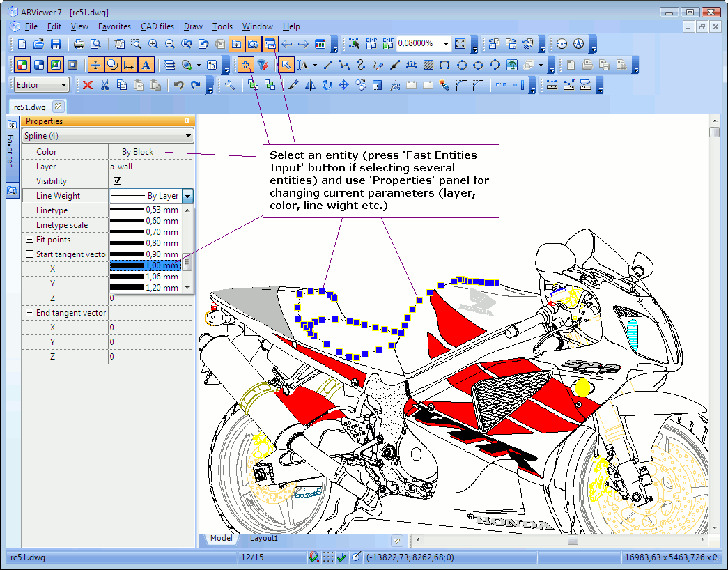This screenshot has width=728, height=570.
Task: Click the Fit to window icon
Action: click(x=460, y=44)
